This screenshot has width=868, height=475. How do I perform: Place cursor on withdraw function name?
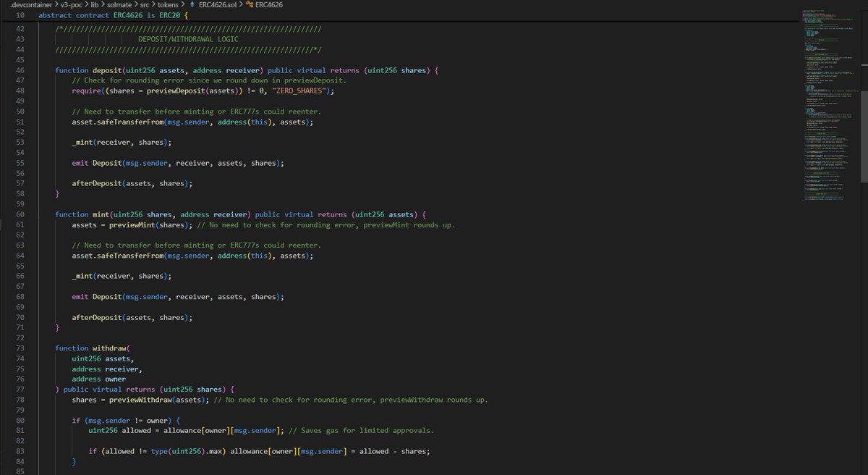click(x=109, y=348)
